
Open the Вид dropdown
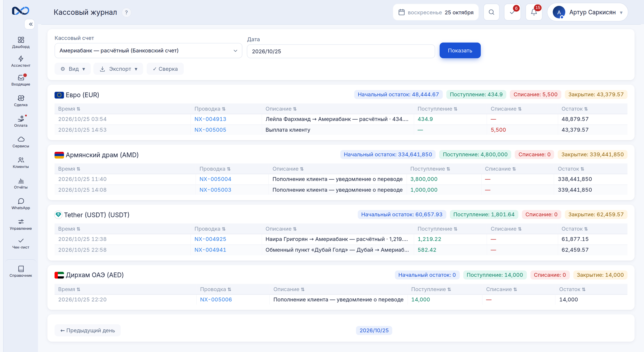tap(73, 69)
